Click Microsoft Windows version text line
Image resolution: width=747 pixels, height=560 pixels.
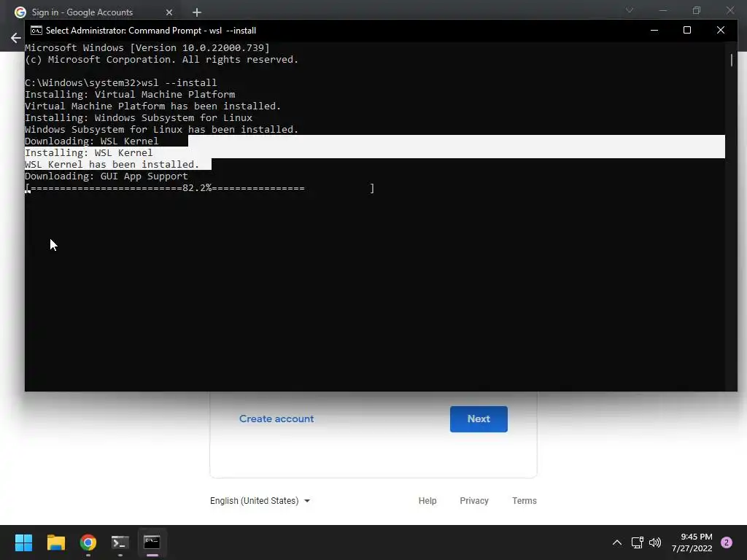click(147, 47)
